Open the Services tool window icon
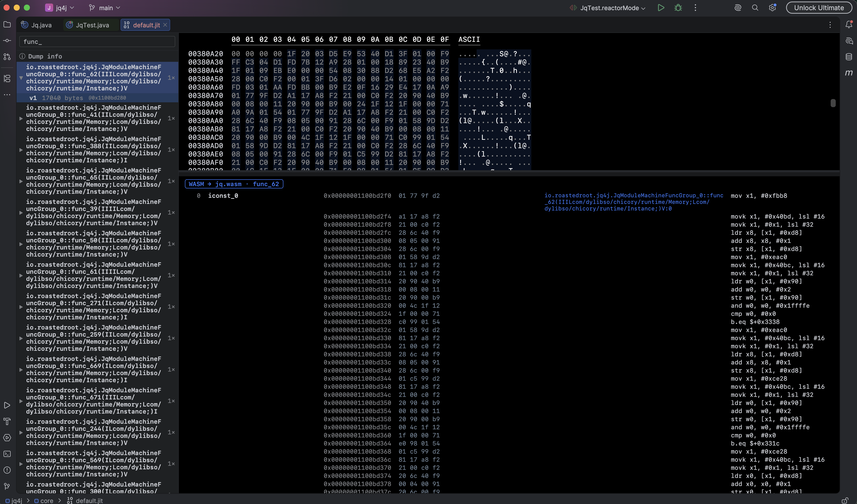 tap(7, 438)
